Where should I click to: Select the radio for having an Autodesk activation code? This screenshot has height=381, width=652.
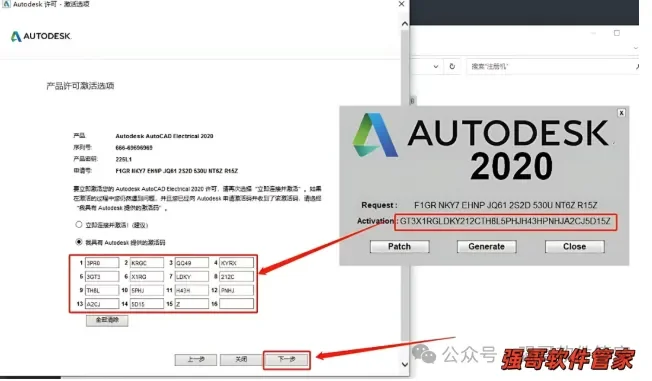[79, 242]
